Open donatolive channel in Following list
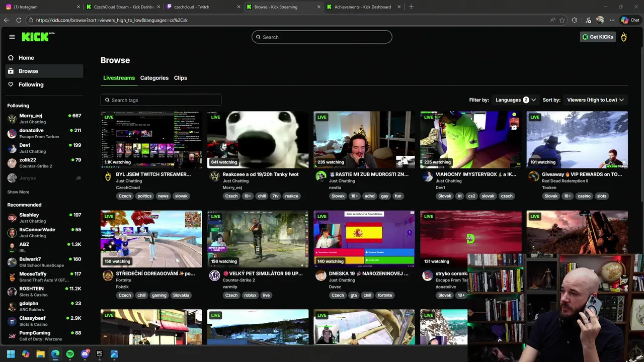 tap(44, 133)
